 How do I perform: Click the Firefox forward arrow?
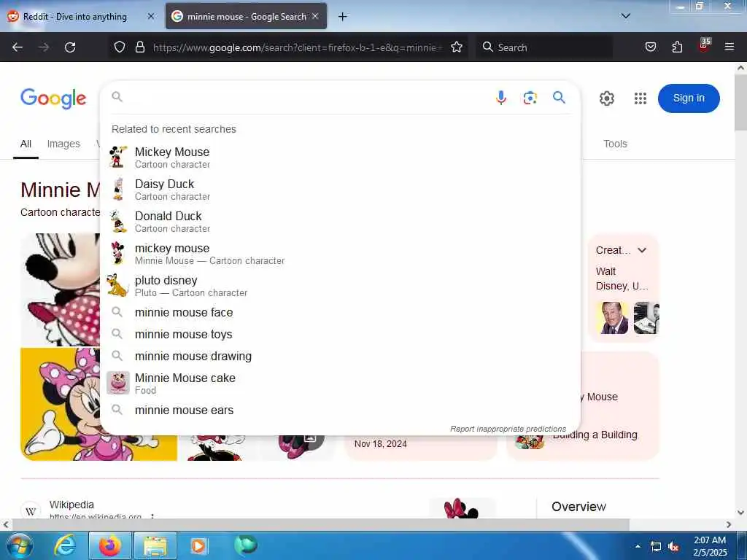44,47
